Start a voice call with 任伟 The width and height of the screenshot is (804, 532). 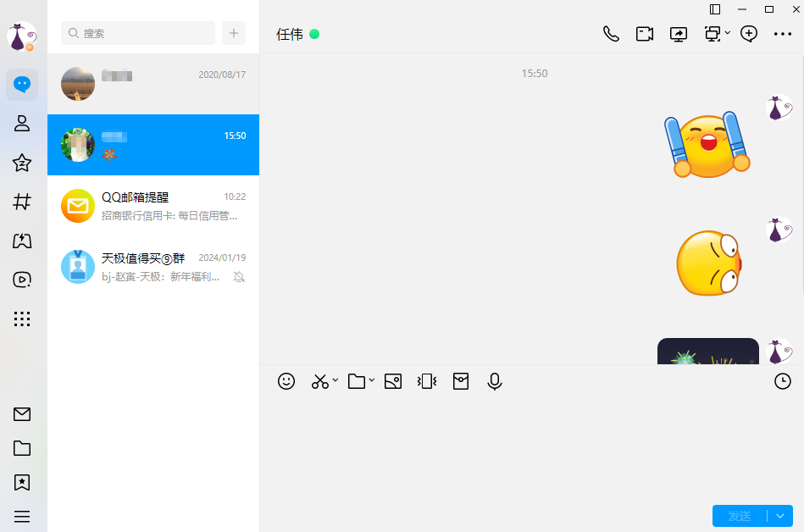(611, 34)
